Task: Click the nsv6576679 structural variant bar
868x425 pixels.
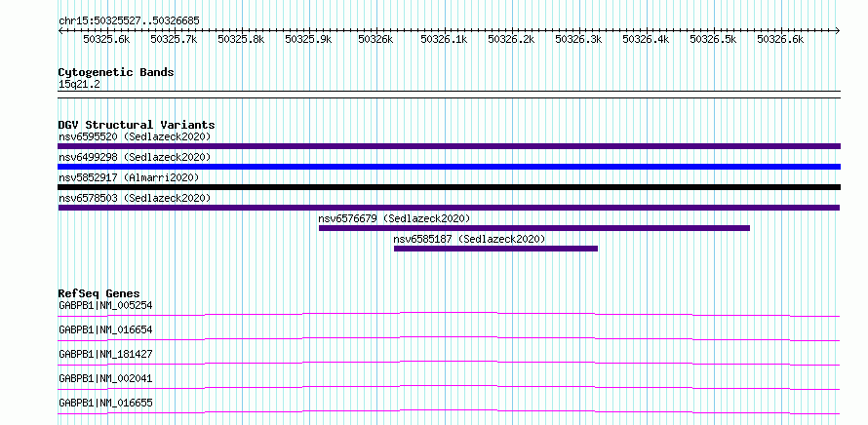Action: 534,228
